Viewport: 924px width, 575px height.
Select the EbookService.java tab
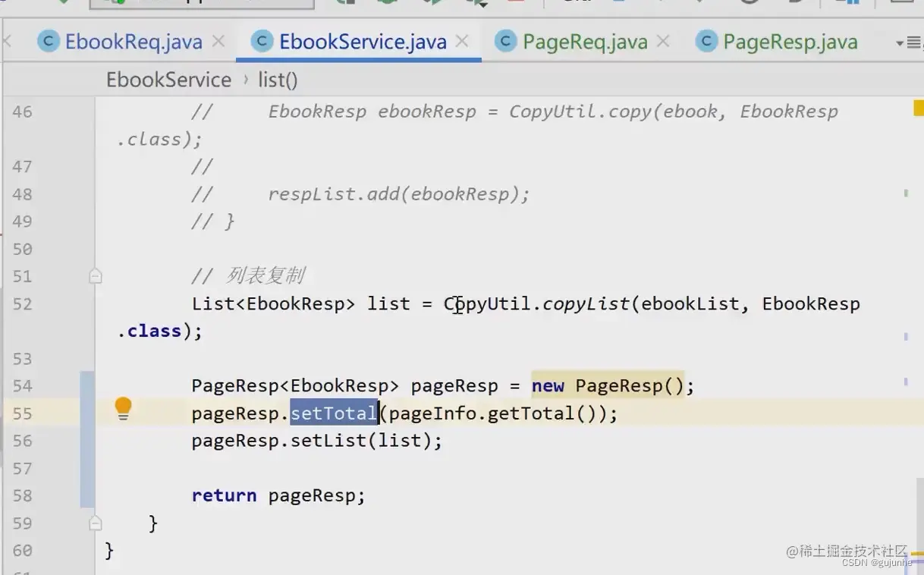[x=363, y=41]
